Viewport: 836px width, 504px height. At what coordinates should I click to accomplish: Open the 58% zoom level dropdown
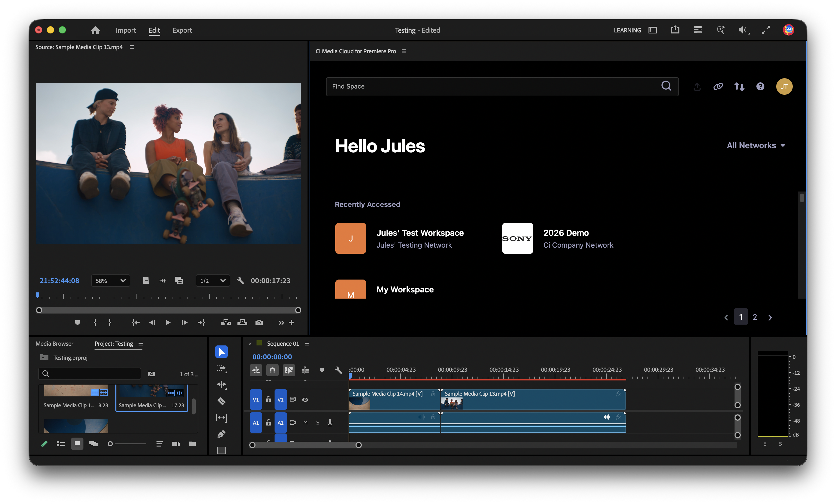(x=110, y=281)
